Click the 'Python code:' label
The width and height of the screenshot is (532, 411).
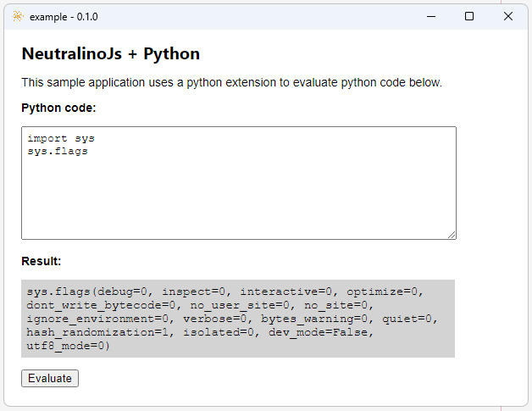58,108
